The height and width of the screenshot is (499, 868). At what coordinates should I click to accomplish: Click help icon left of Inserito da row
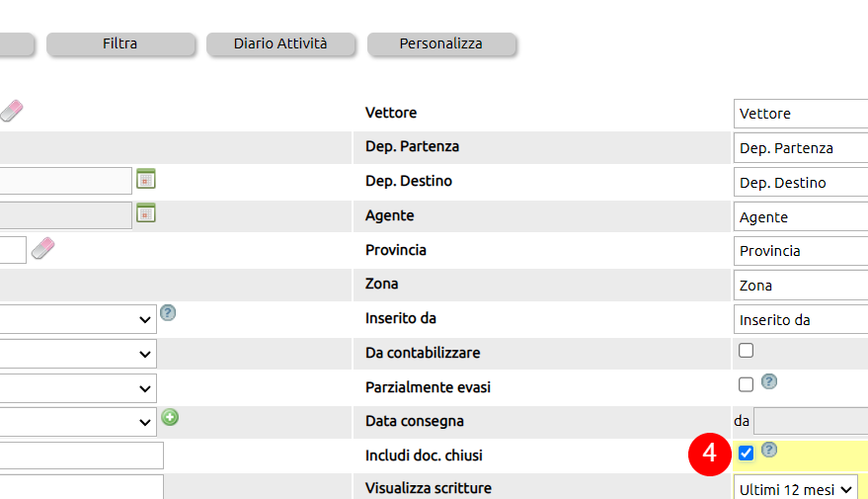pyautogui.click(x=168, y=313)
